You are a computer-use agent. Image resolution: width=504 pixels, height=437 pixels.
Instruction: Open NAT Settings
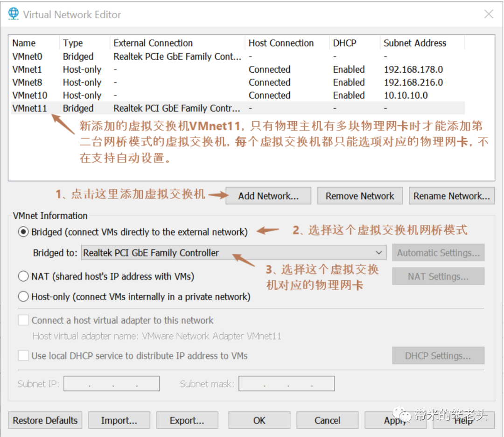point(438,277)
